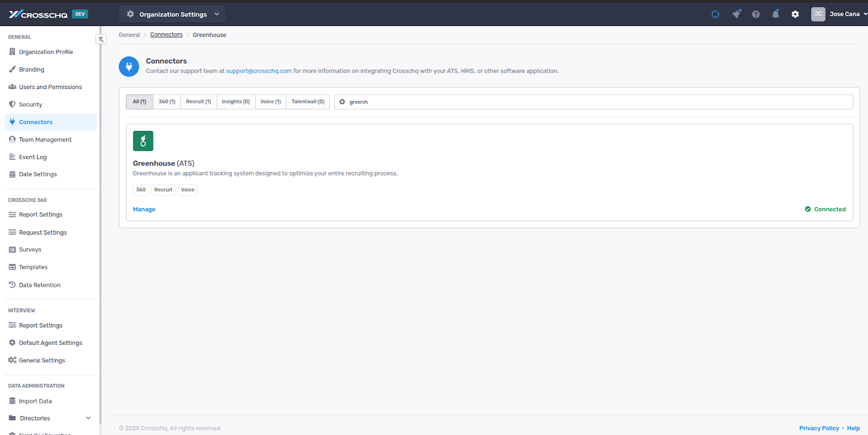
Task: Collapse the sidebar with pin icon
Action: 101,39
